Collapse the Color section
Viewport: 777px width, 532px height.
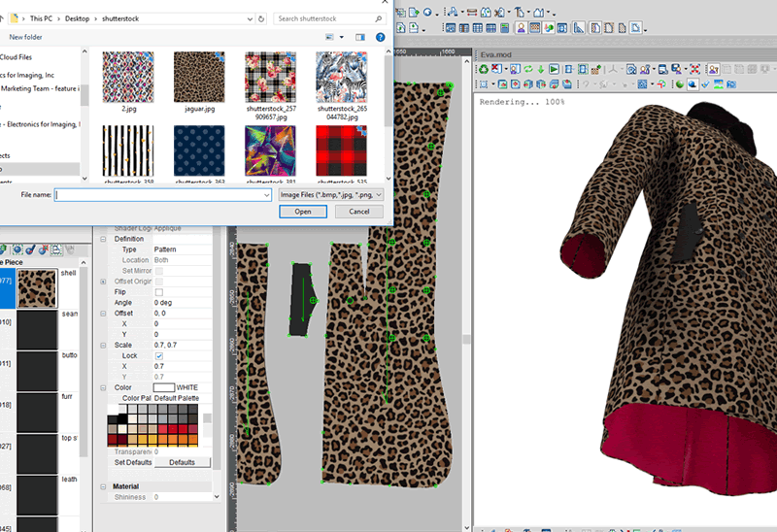click(103, 388)
